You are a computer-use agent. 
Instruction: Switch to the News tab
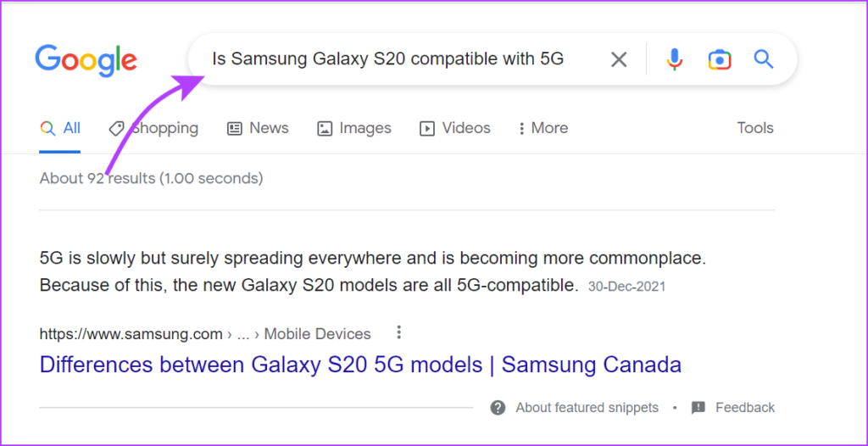(x=258, y=129)
